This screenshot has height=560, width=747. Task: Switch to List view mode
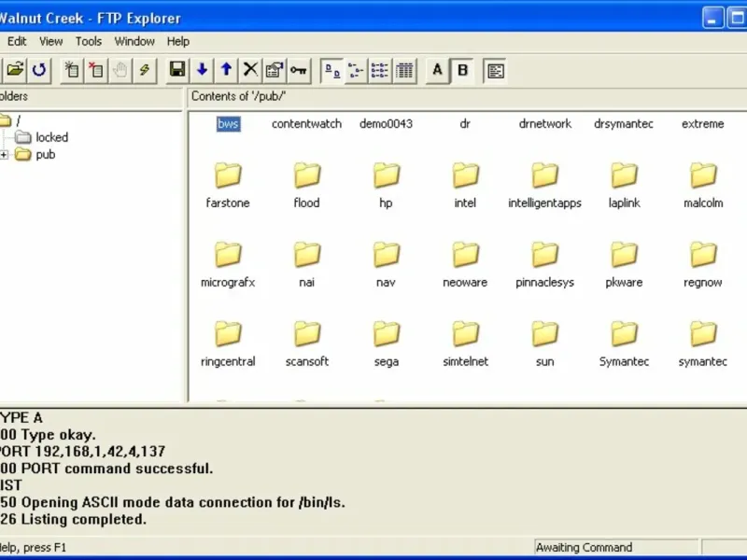[380, 71]
